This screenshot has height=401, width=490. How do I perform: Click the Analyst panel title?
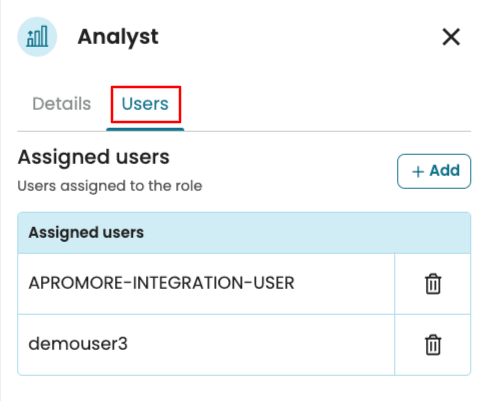click(x=118, y=37)
